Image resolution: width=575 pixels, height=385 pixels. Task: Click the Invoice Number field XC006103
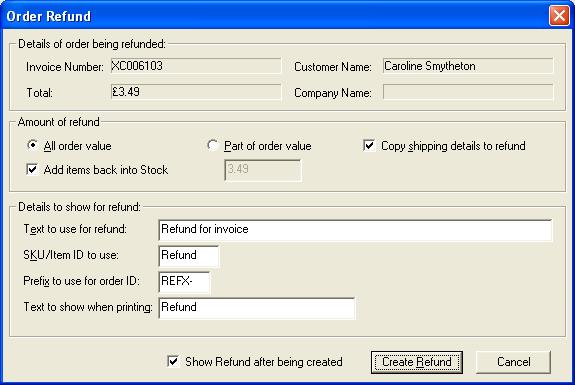[196, 66]
